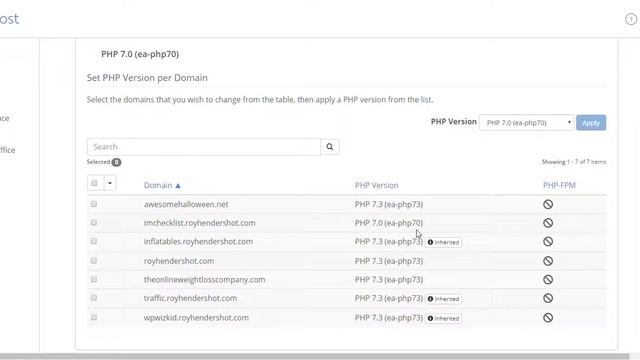The image size is (640, 360).
Task: Click Inherited badge on inflatables.royhendershot.com row
Action: coord(443,242)
